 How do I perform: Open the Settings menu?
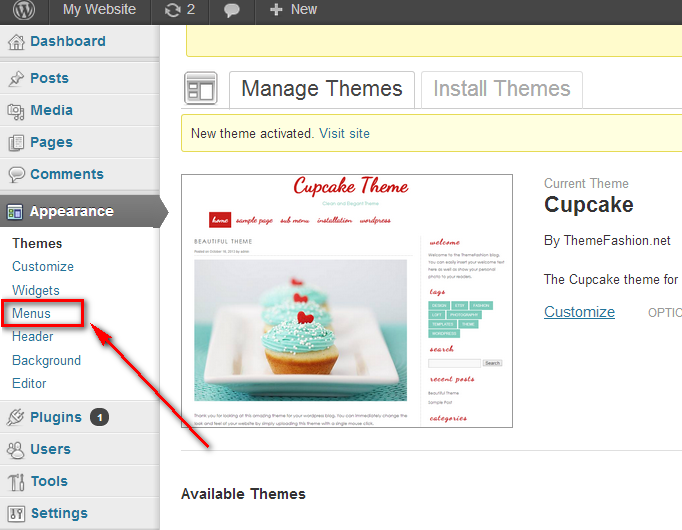tap(59, 513)
